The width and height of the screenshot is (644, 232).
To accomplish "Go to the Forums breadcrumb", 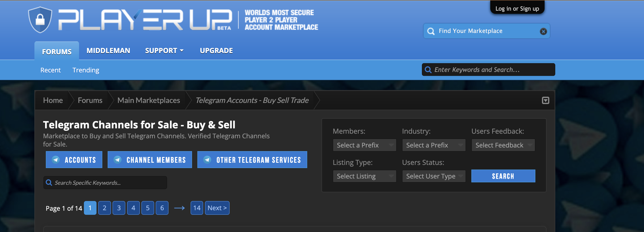I will point(90,101).
